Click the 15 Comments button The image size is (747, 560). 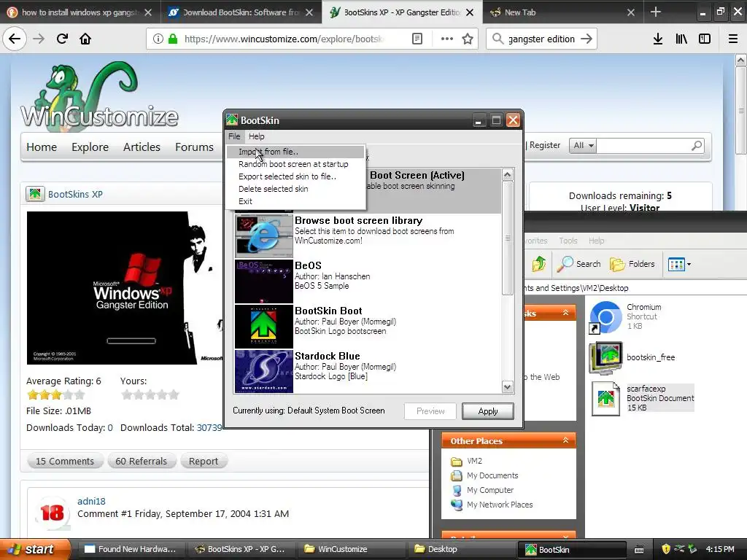click(x=65, y=461)
